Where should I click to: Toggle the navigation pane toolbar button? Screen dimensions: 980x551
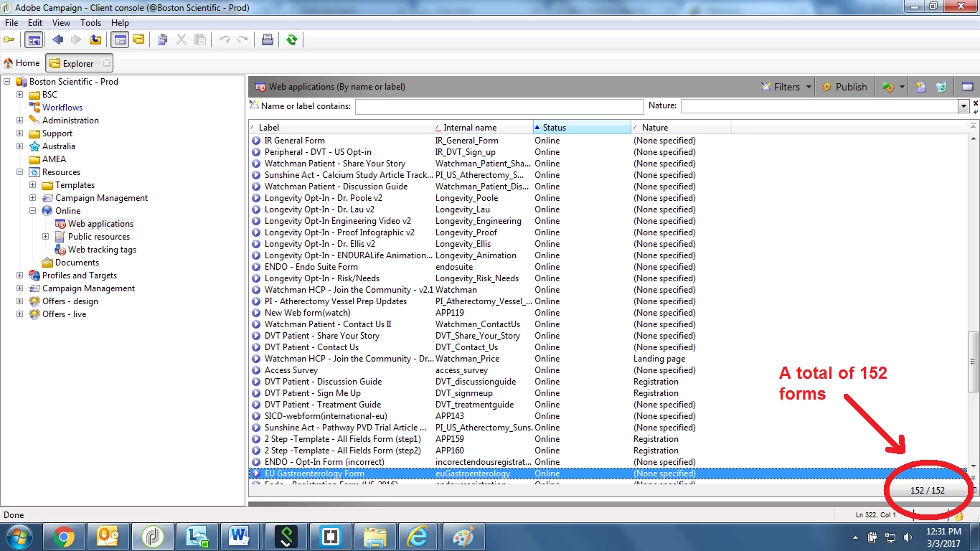[34, 40]
